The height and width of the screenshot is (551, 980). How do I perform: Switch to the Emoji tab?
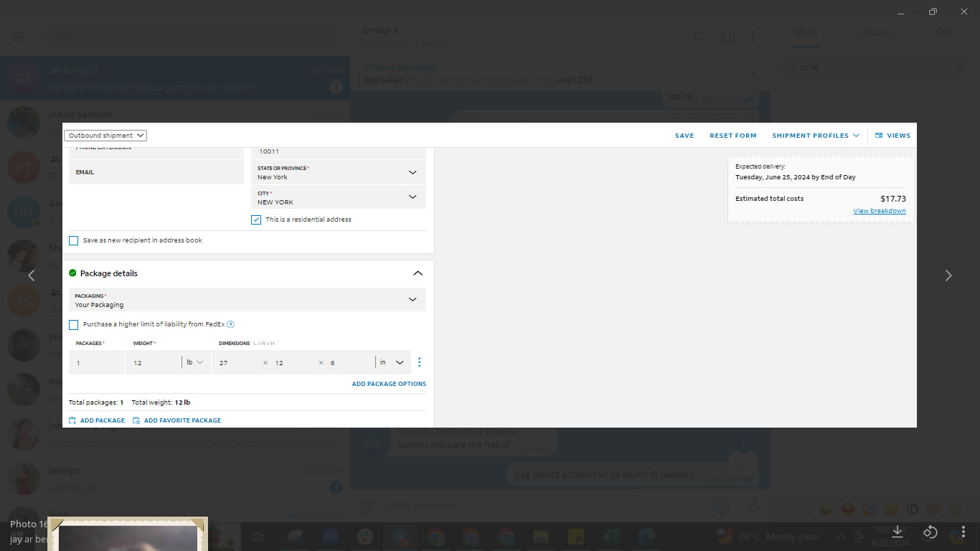(x=805, y=33)
